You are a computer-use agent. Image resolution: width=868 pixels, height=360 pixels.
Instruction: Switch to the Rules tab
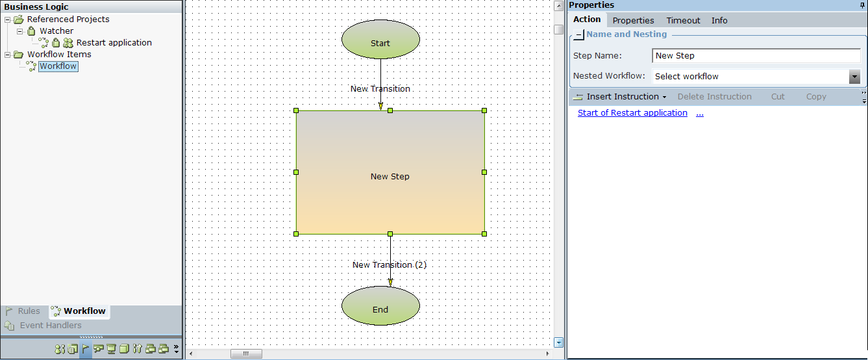coord(23,311)
